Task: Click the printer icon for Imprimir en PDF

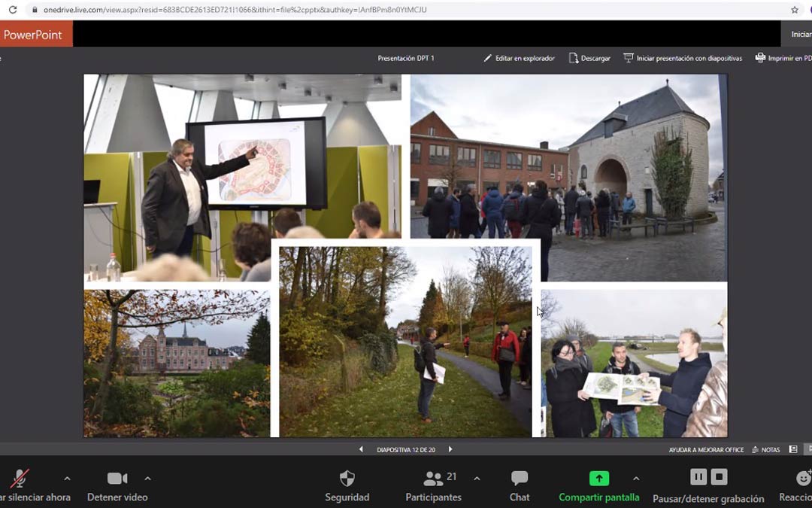Action: pyautogui.click(x=760, y=57)
